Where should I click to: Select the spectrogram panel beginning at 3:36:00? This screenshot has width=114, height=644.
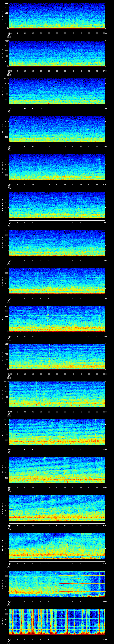click(57, 432)
